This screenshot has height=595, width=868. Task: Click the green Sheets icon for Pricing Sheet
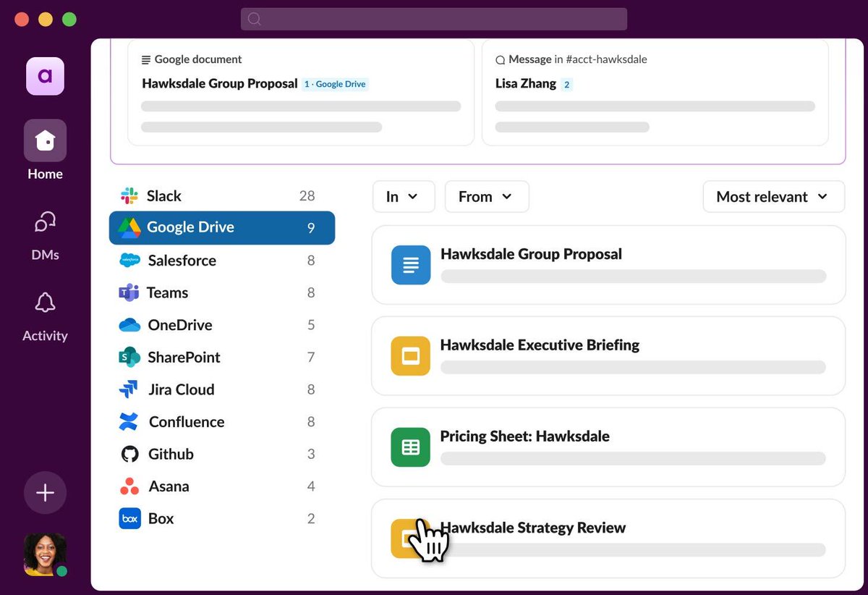pyautogui.click(x=411, y=447)
